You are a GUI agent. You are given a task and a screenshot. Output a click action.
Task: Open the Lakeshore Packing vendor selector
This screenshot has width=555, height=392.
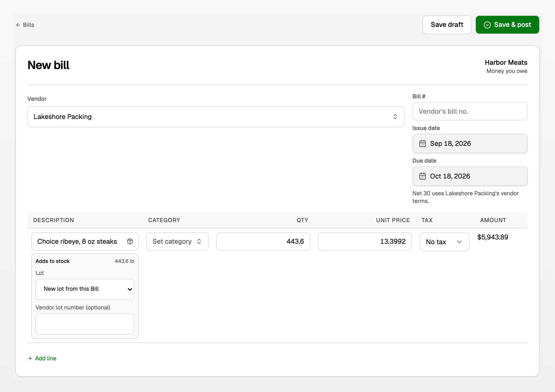(216, 117)
